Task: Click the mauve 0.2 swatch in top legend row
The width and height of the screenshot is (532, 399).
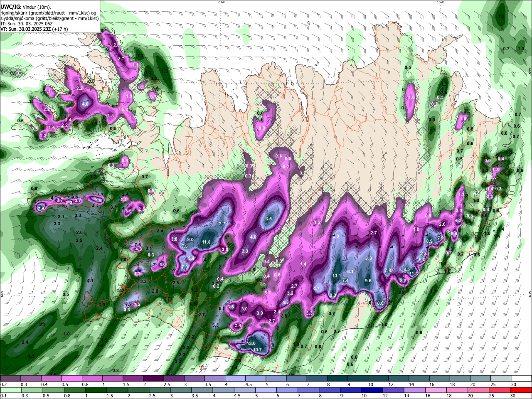Action: (x=10, y=379)
